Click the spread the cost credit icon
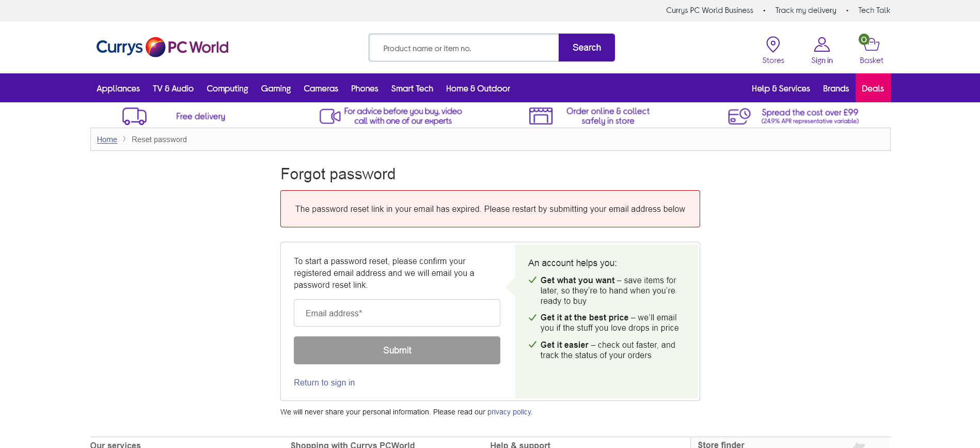The height and width of the screenshot is (448, 980). point(739,116)
